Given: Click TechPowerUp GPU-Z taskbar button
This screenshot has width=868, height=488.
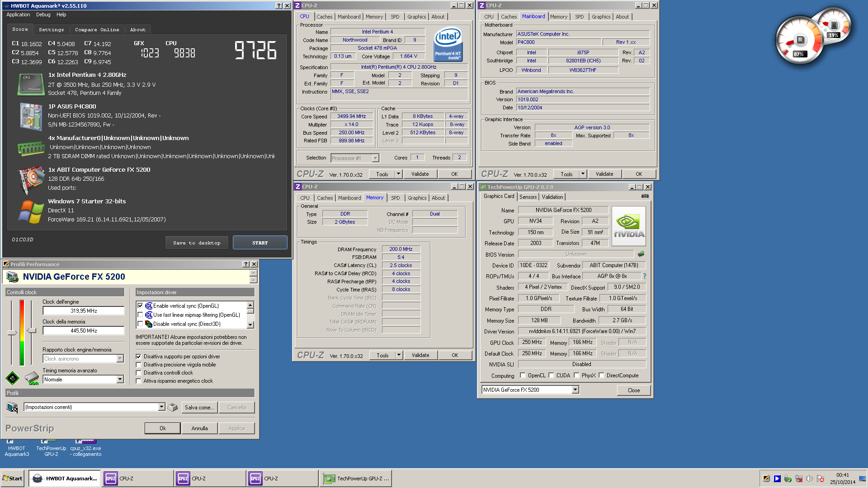Looking at the screenshot, I should 357,479.
